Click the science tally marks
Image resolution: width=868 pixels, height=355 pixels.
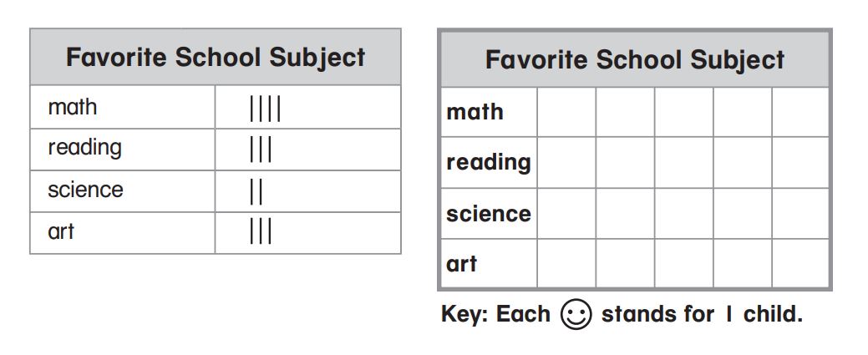256,191
